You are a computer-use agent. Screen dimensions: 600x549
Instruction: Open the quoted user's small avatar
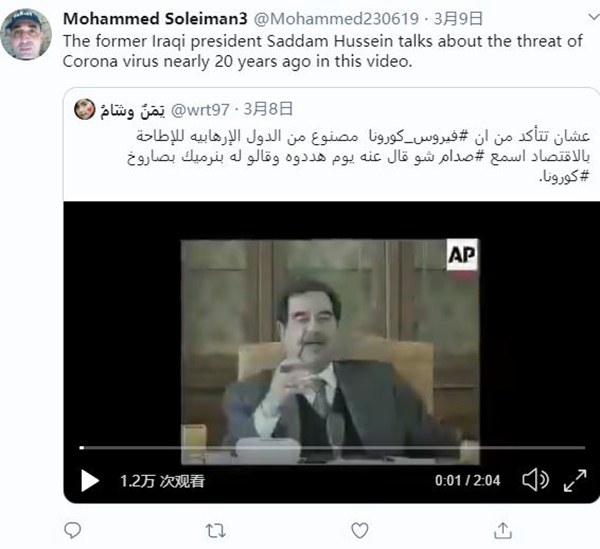84,109
